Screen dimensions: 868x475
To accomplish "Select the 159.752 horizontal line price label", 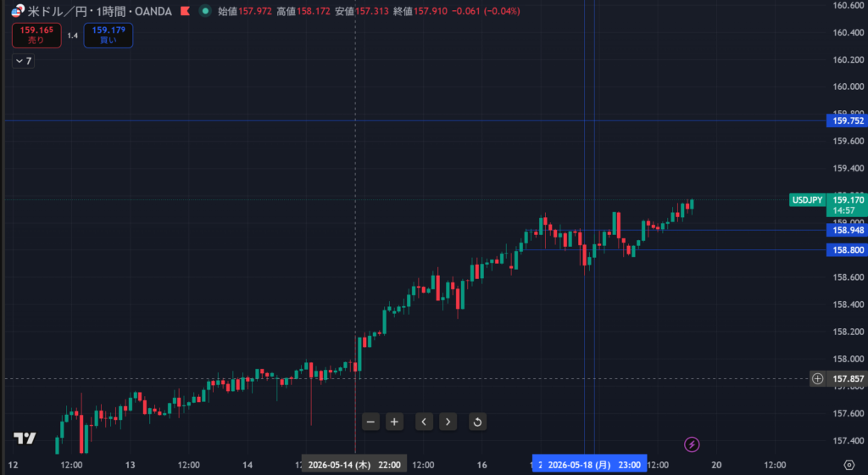I will coord(847,120).
